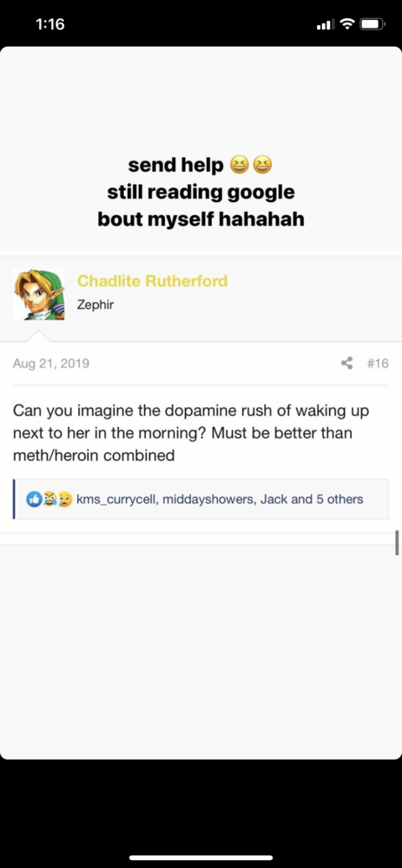Tap the home indicator bar

[201, 858]
